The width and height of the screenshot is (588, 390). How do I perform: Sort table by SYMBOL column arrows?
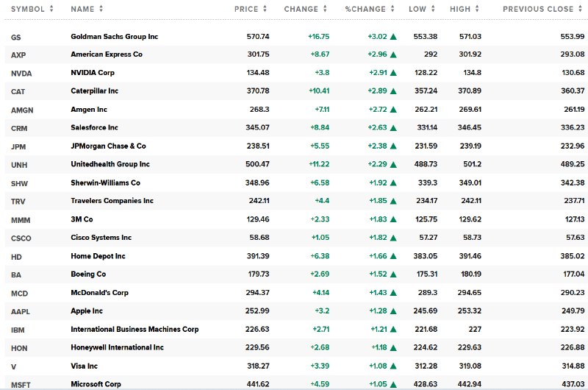tap(51, 9)
